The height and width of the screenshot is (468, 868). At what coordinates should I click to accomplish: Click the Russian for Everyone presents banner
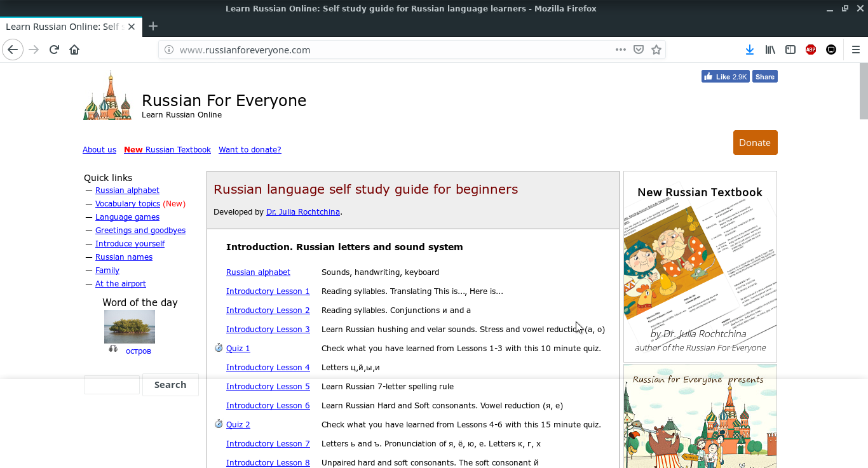700,416
